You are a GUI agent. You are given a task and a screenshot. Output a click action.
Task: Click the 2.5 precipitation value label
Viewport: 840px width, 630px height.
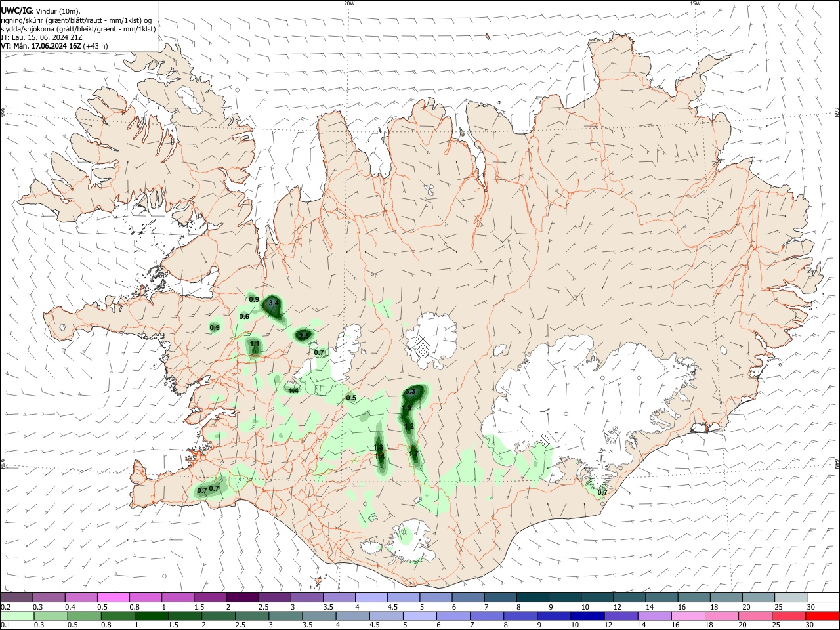click(304, 335)
